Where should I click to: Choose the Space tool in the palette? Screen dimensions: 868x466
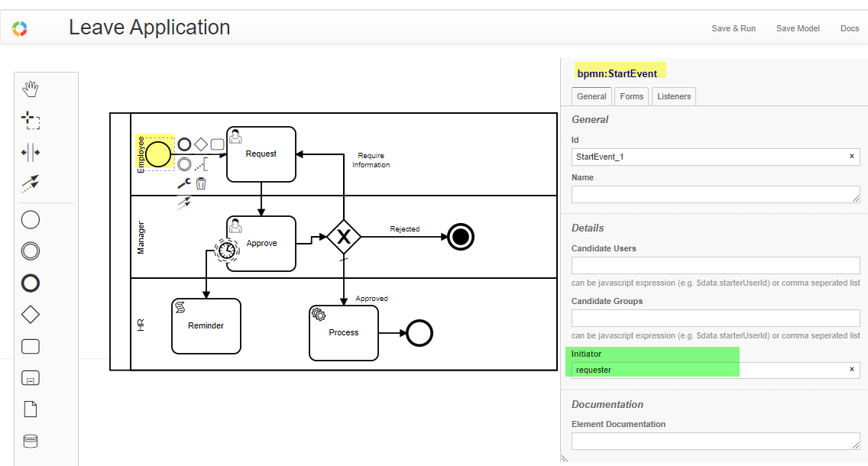pyautogui.click(x=31, y=152)
